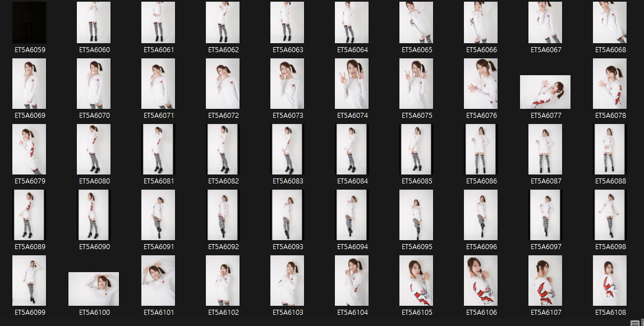This screenshot has height=326, width=644.
Task: Click the filename label ET5A6091
Action: tap(158, 246)
